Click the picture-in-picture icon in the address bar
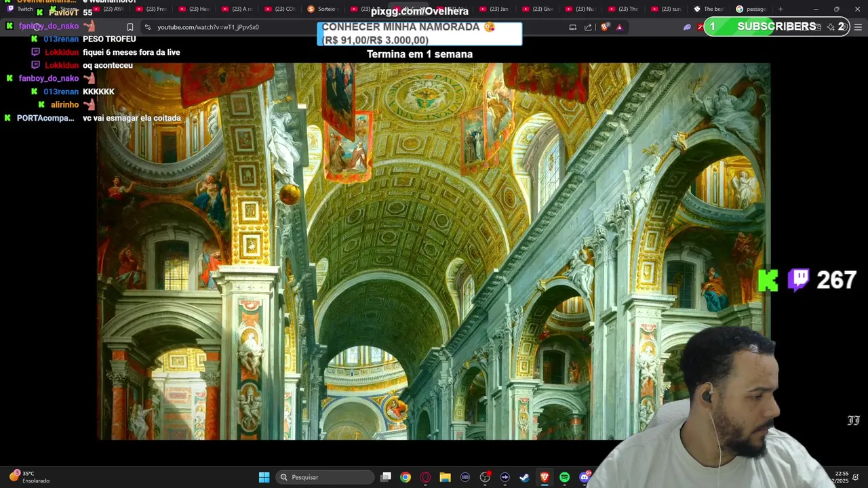 point(572,27)
